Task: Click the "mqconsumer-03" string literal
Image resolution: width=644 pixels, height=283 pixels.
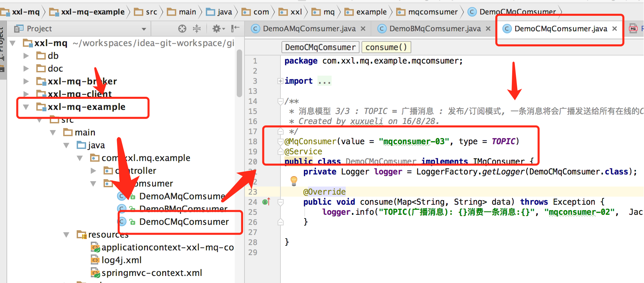Action: tap(414, 141)
